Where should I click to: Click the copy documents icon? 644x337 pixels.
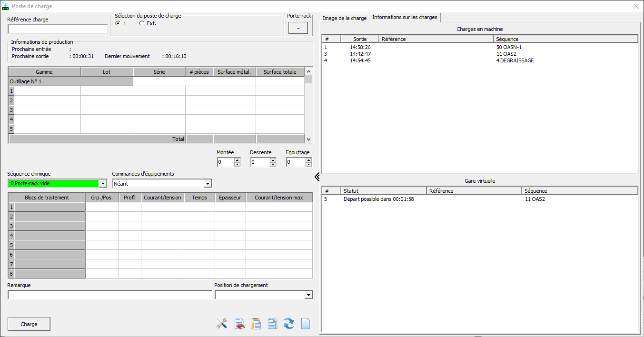click(272, 324)
